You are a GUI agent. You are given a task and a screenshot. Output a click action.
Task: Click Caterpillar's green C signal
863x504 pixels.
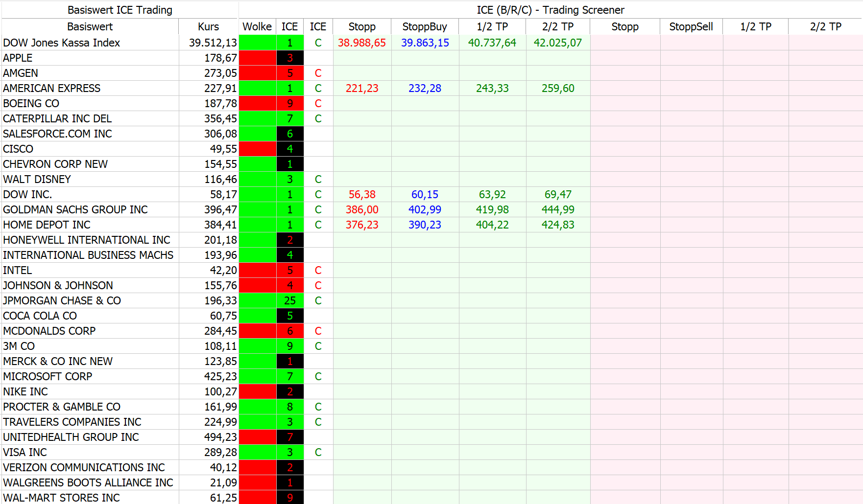tap(318, 118)
